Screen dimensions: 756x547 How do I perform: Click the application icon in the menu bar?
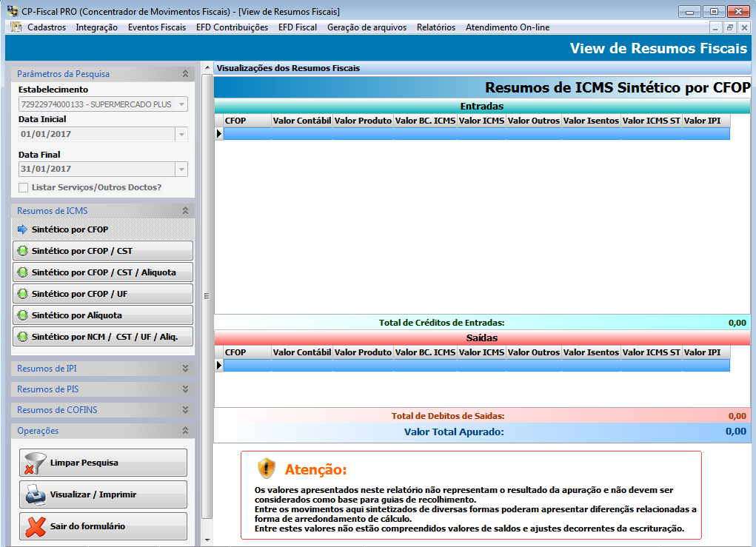tap(16, 27)
